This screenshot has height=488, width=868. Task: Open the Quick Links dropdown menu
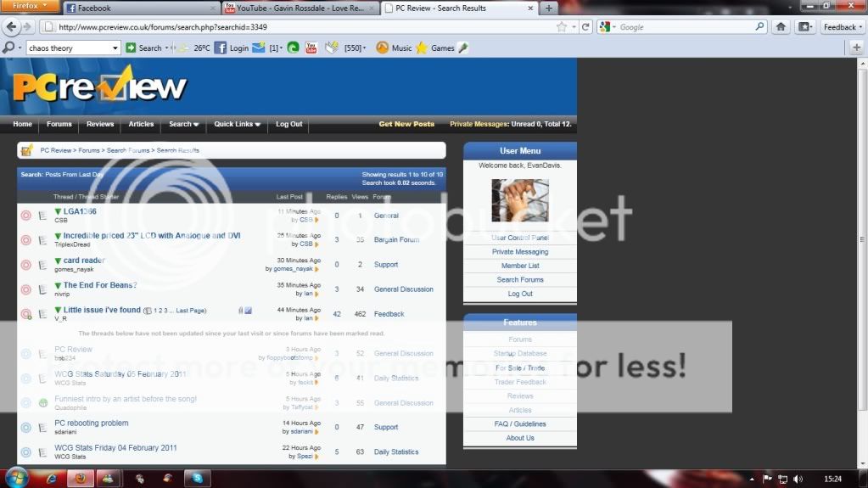237,124
